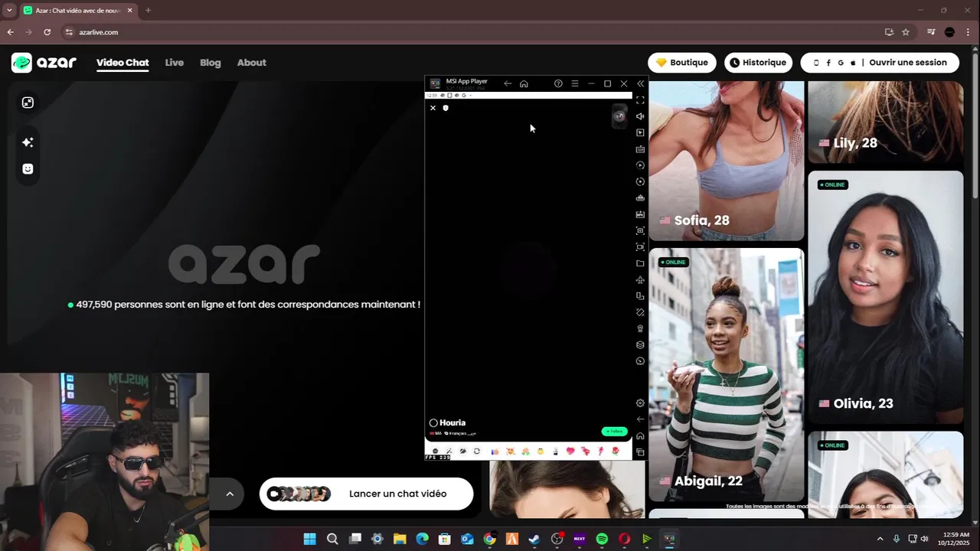The height and width of the screenshot is (551, 980).
Task: Switch camera with flip icon in chat bar
Action: (x=477, y=452)
